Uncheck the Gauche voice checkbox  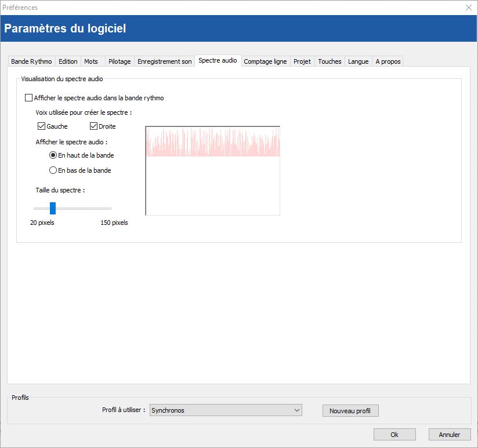coord(41,126)
